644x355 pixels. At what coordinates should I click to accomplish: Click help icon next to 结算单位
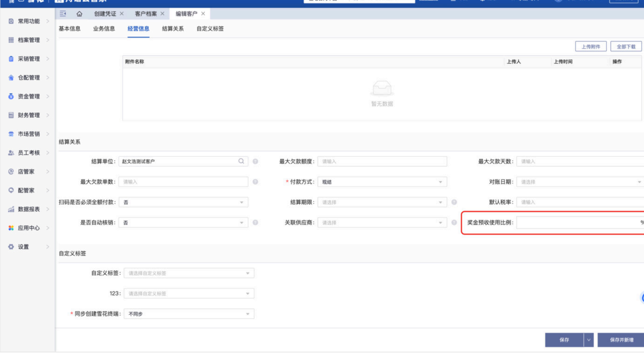coord(255,161)
